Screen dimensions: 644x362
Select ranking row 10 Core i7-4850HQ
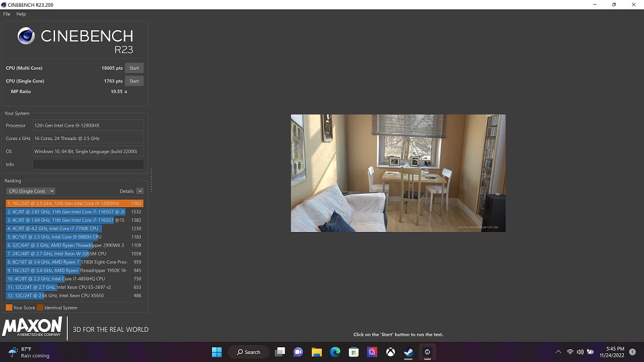[x=74, y=279]
